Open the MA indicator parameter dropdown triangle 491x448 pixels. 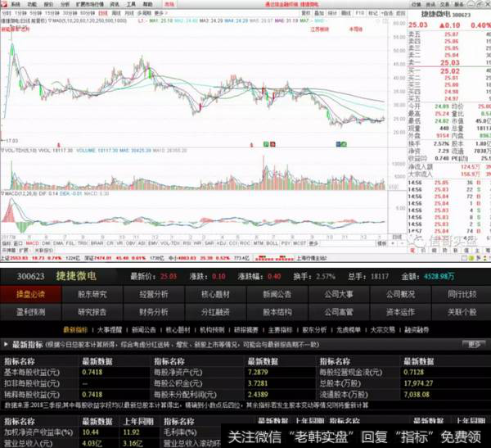[50, 20]
